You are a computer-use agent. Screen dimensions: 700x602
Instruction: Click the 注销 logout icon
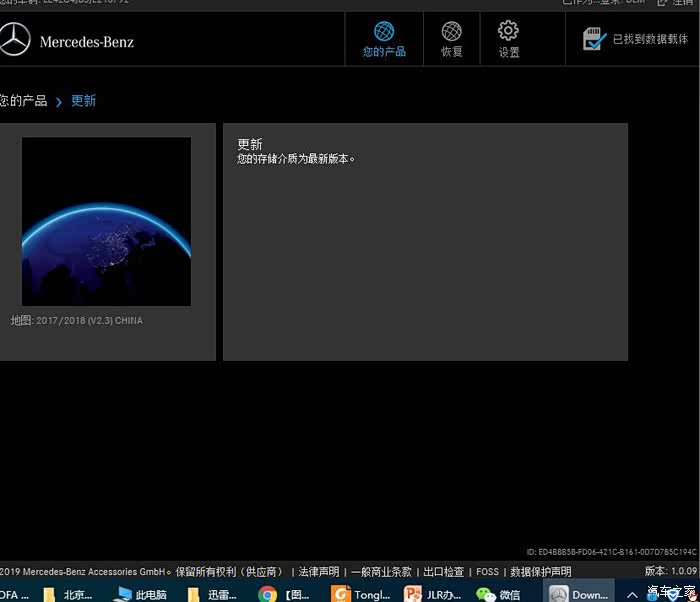(662, 3)
